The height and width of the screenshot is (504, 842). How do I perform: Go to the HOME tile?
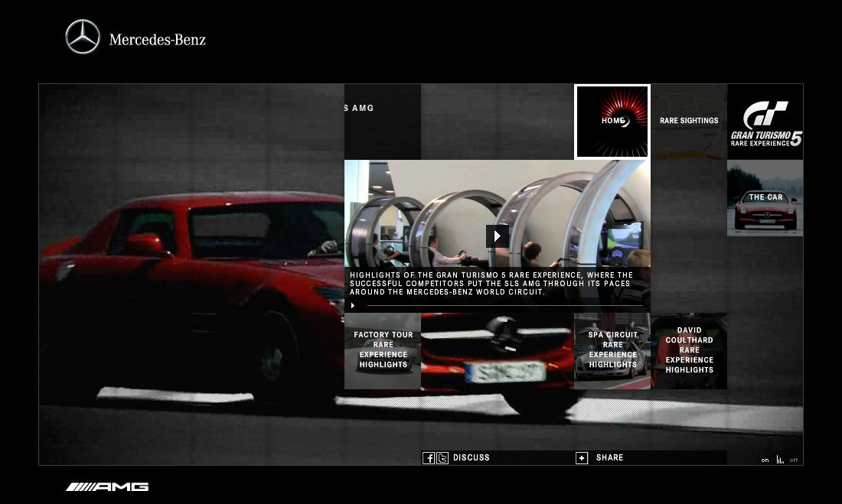[612, 122]
